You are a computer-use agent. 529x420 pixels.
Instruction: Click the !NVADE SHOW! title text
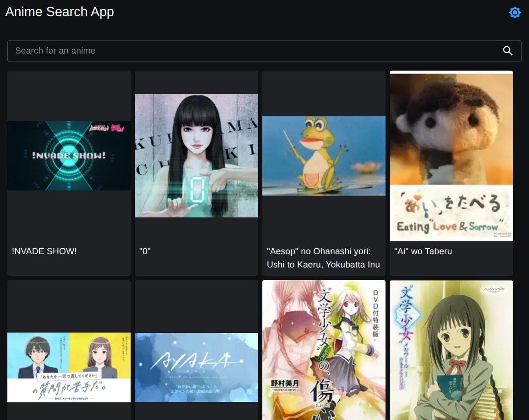tap(43, 251)
